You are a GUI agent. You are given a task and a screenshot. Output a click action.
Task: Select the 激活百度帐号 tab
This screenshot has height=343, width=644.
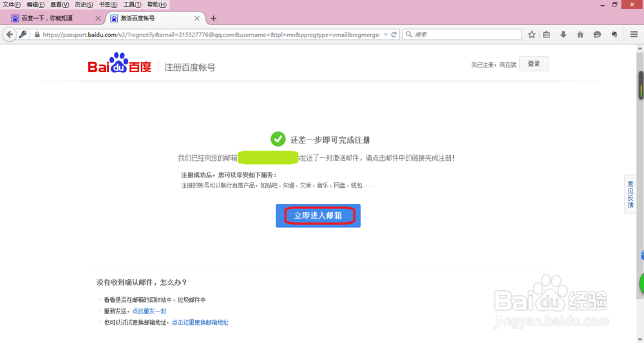point(156,19)
